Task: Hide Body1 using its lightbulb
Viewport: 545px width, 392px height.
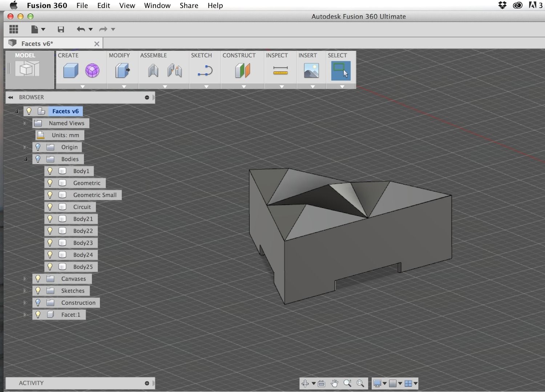Action: (x=50, y=171)
